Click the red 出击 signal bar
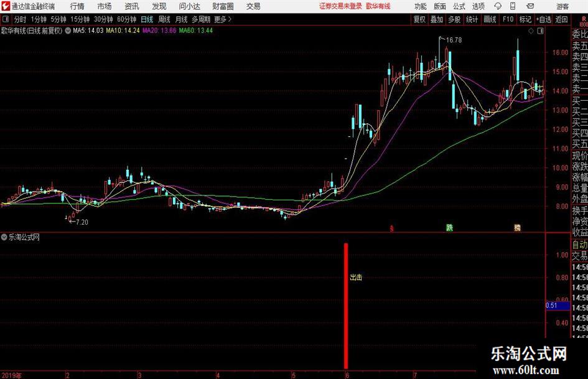588x379 pixels. coord(346,306)
